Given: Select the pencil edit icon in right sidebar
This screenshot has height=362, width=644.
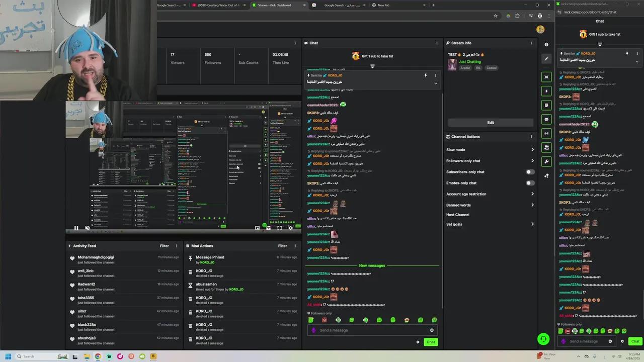Looking at the screenshot, I should coord(546,59).
